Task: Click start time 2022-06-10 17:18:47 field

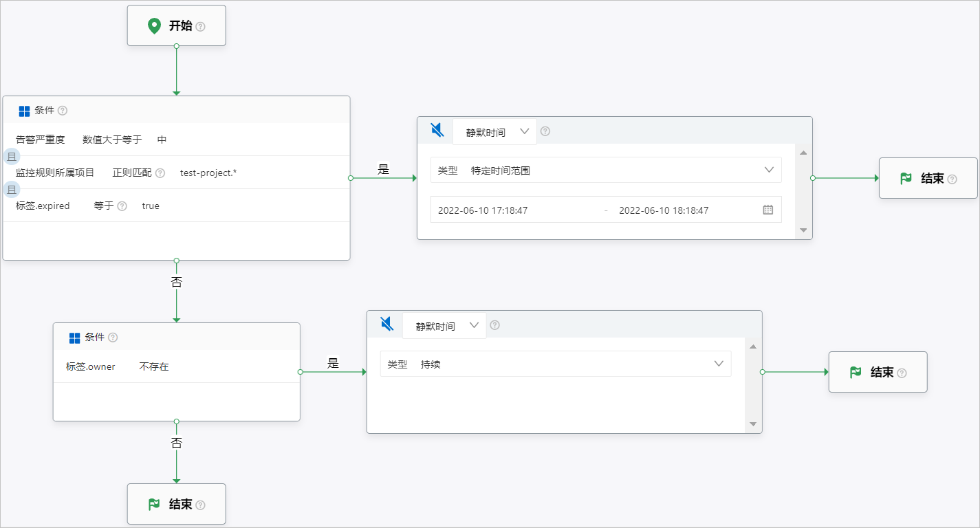Action: (x=483, y=210)
